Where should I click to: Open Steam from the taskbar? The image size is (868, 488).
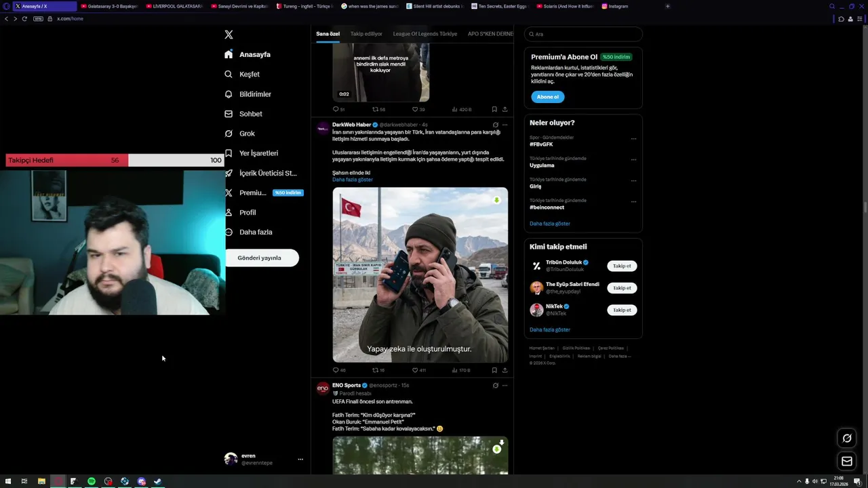[158, 481]
